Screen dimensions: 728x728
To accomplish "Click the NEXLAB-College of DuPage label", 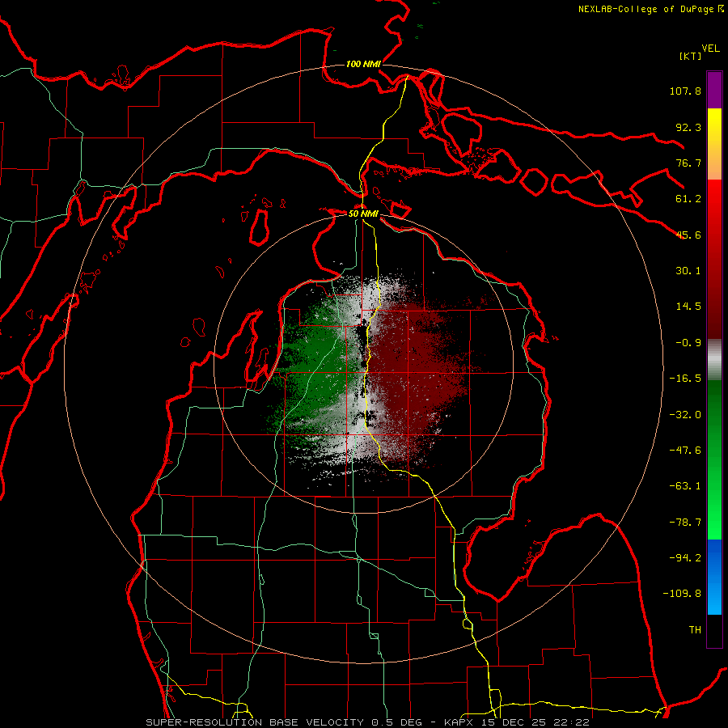I will pyautogui.click(x=651, y=9).
